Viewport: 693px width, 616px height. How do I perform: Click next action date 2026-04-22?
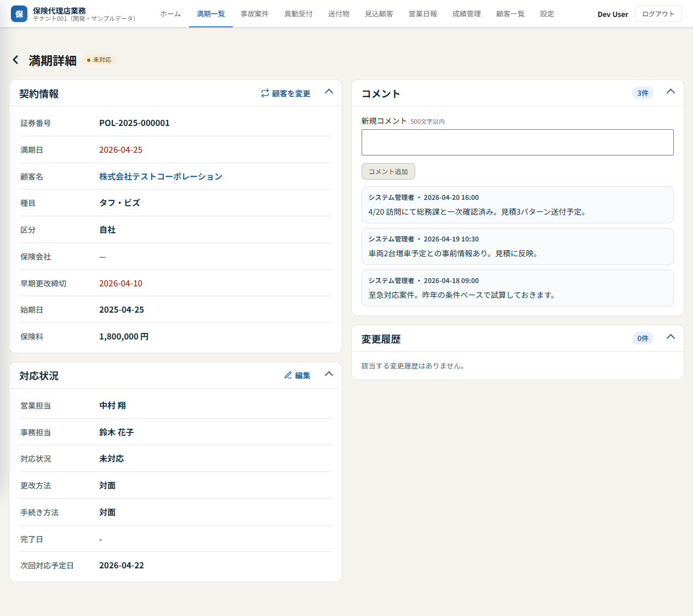122,566
